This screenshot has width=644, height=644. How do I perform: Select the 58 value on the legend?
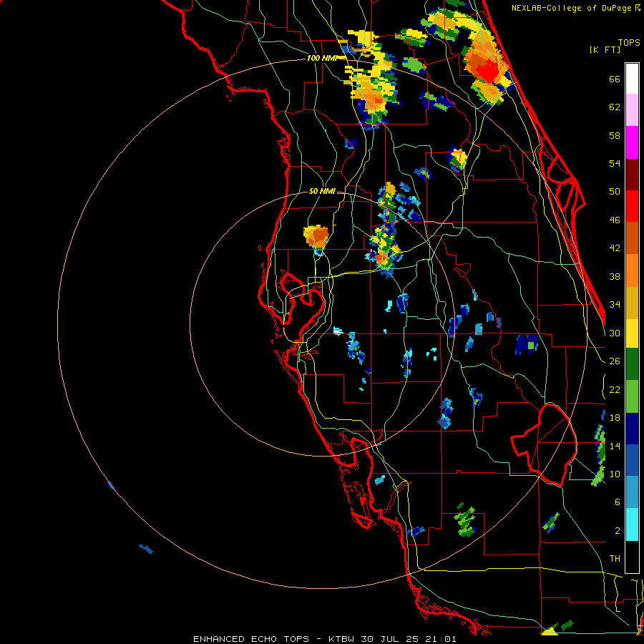click(615, 136)
